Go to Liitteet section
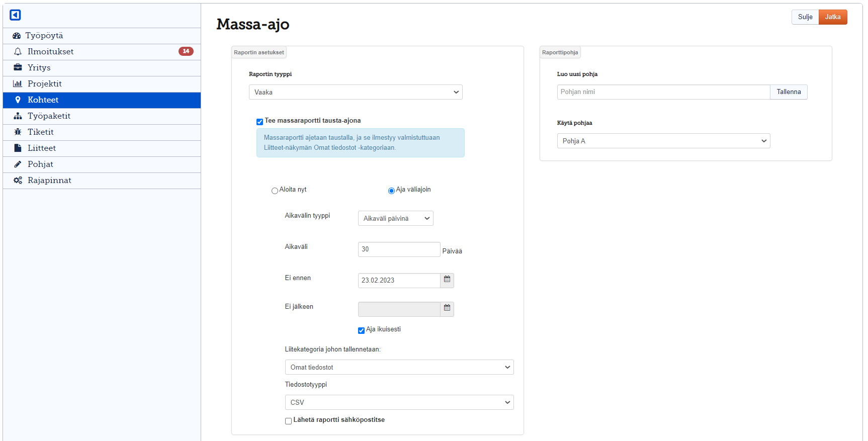868x441 pixels. click(102, 148)
